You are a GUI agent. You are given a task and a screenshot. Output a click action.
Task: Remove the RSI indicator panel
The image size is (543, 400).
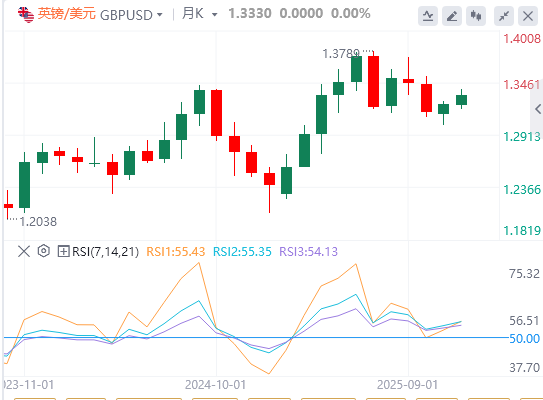(24, 251)
